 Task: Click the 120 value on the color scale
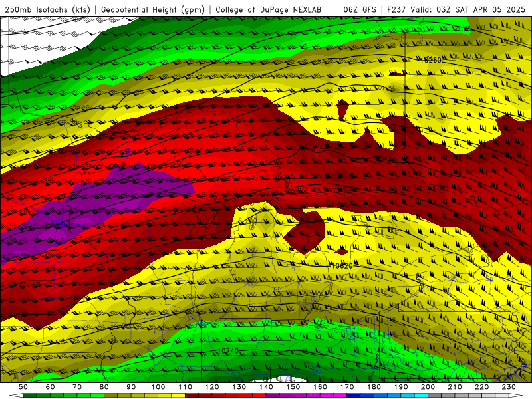point(212,387)
